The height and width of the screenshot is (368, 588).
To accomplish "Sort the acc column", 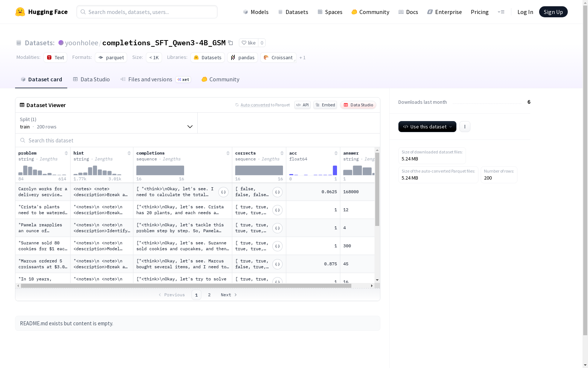I will tap(336, 153).
